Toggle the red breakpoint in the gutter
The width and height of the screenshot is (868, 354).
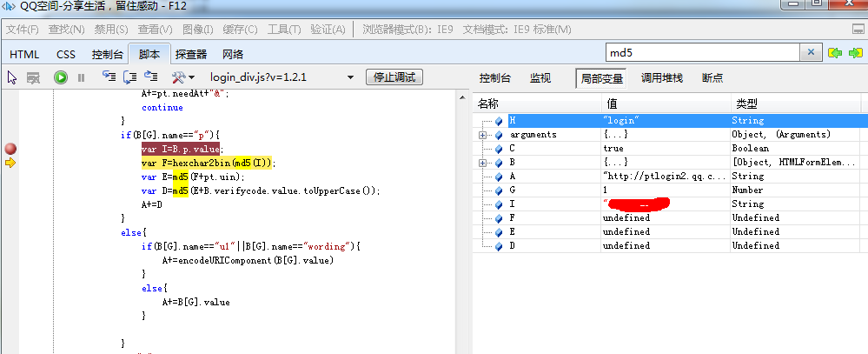pyautogui.click(x=10, y=149)
